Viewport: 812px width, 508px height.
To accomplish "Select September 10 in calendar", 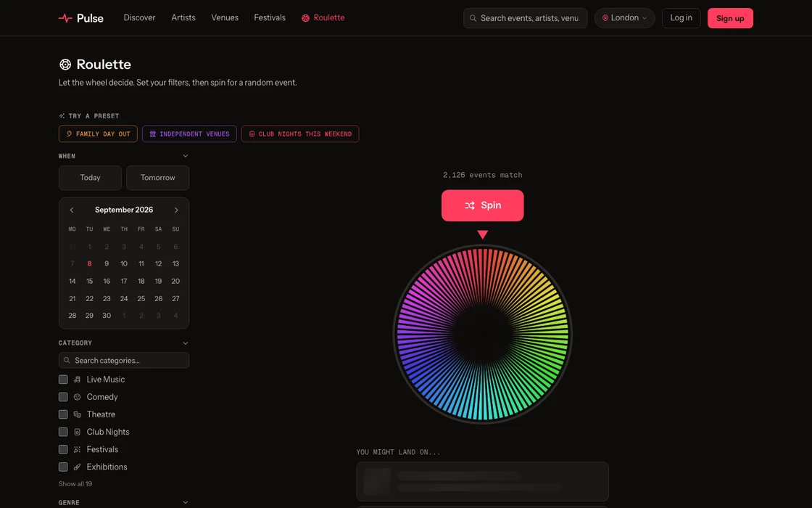I will pyautogui.click(x=124, y=264).
